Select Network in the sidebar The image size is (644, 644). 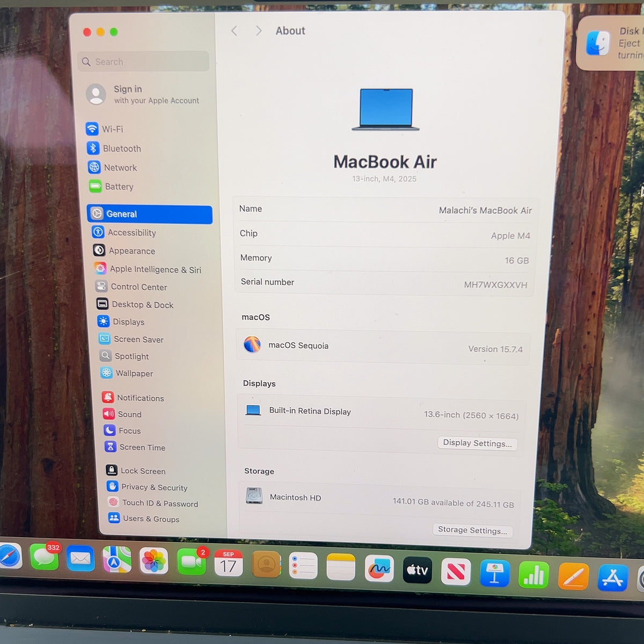[113, 167]
